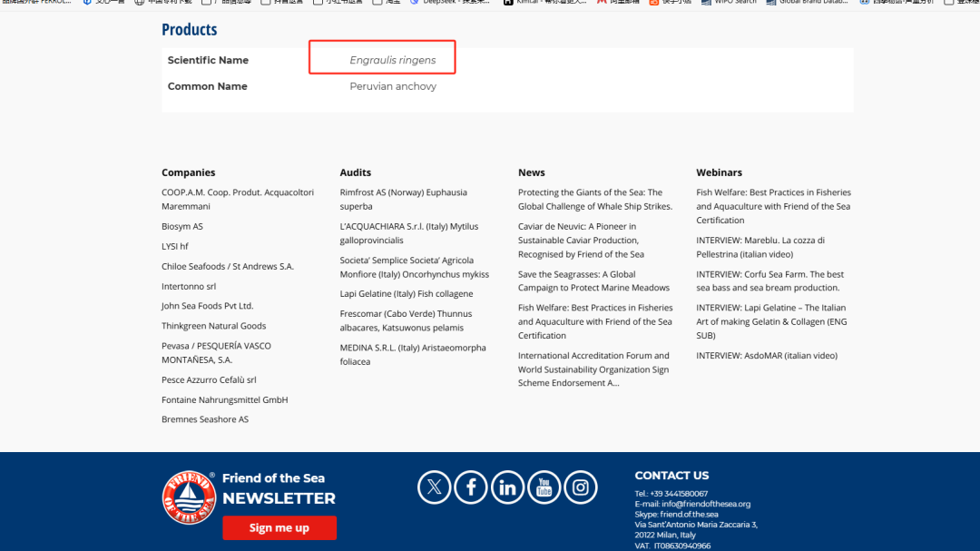This screenshot has width=980, height=551.
Task: Open Lapi Gelatine Italian Art interview
Action: [x=771, y=321]
